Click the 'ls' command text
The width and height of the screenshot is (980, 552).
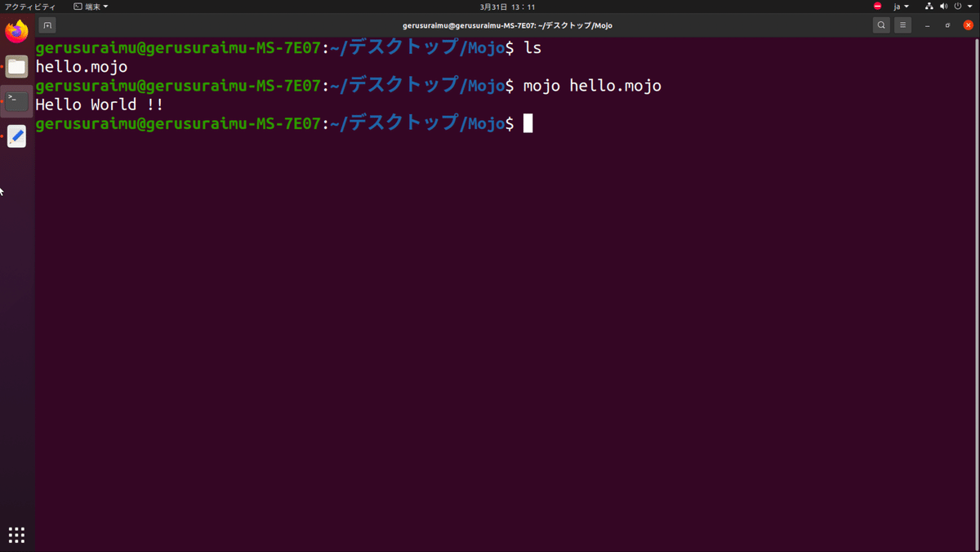[532, 48]
